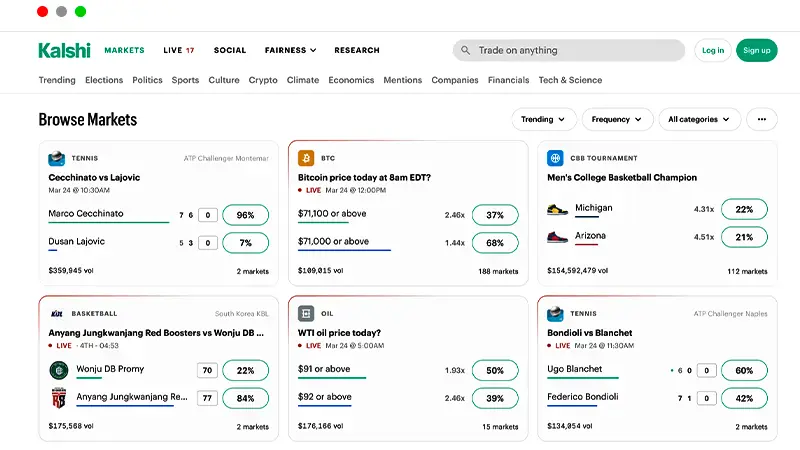Click the 15 markets link

coord(500,427)
